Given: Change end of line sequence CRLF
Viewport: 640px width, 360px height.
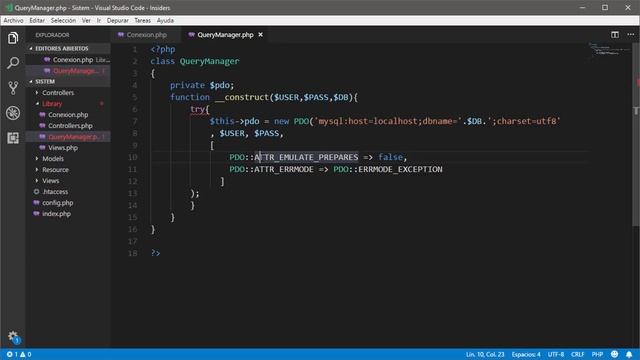Looking at the screenshot, I should pyautogui.click(x=577, y=354).
